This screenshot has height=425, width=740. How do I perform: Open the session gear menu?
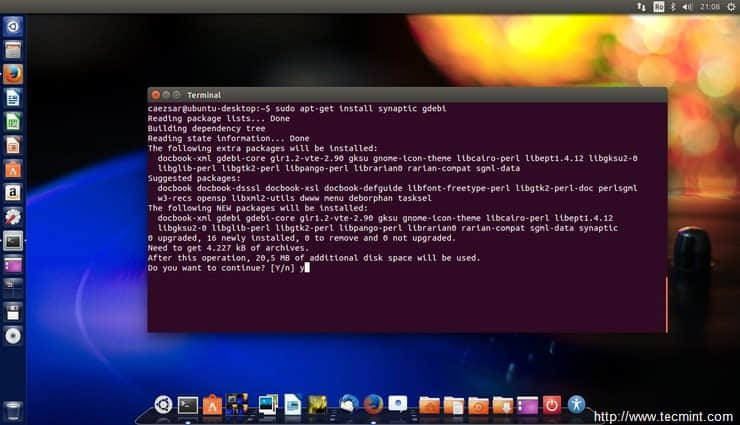tap(731, 7)
